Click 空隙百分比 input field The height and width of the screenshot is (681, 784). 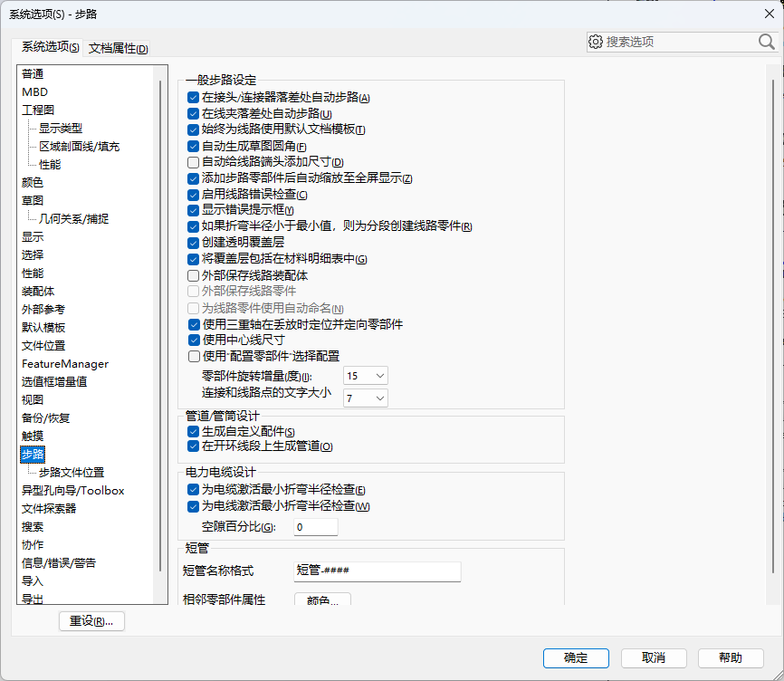coord(315,527)
